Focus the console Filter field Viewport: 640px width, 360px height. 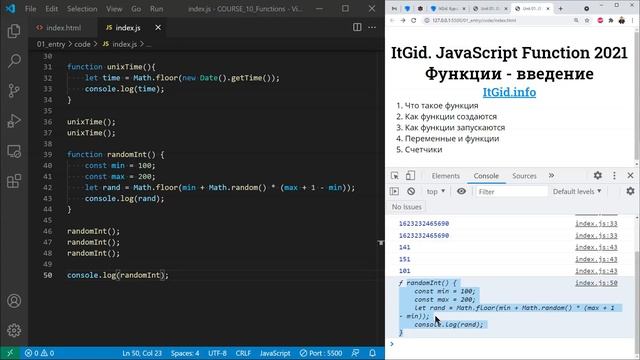point(512,191)
